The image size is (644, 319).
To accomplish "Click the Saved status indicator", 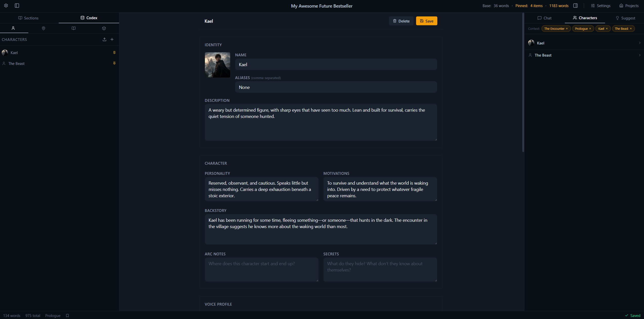I will [x=633, y=315].
